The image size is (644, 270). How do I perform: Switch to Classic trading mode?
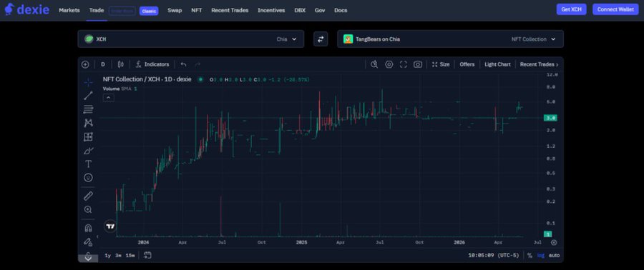pyautogui.click(x=149, y=11)
